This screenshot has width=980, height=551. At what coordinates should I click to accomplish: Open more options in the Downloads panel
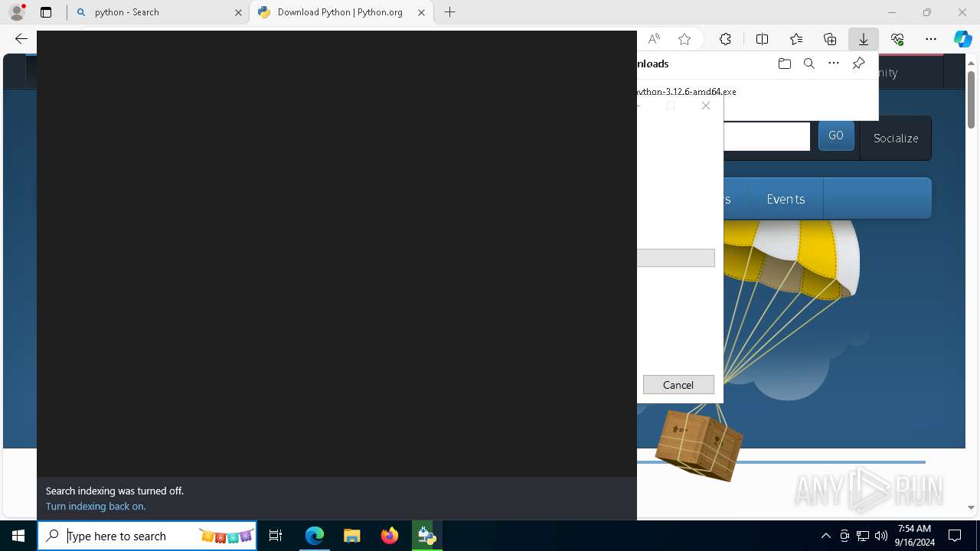point(834,64)
